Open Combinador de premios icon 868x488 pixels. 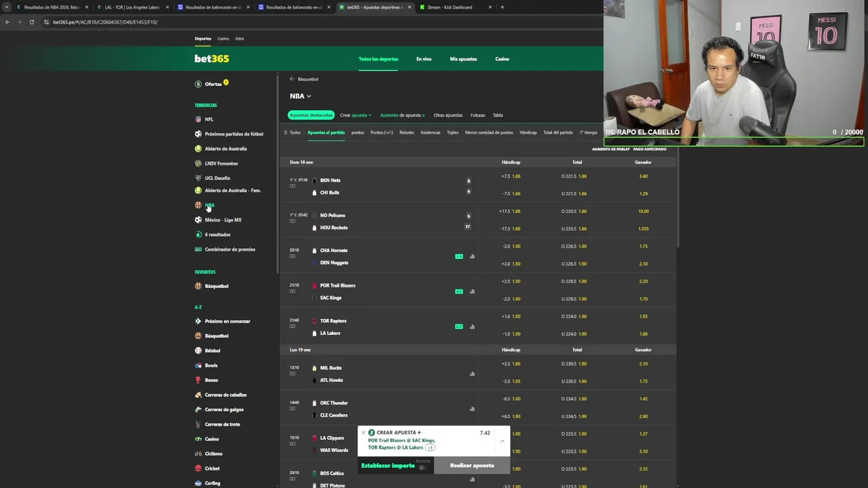[x=198, y=249]
